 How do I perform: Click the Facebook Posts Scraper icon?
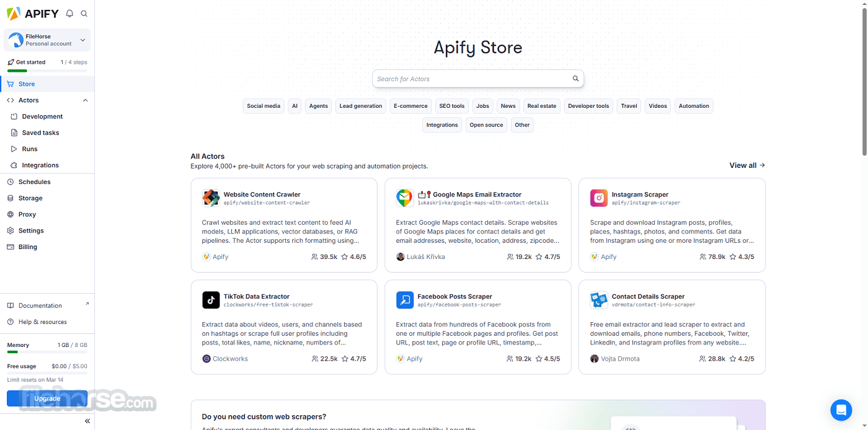[405, 300]
